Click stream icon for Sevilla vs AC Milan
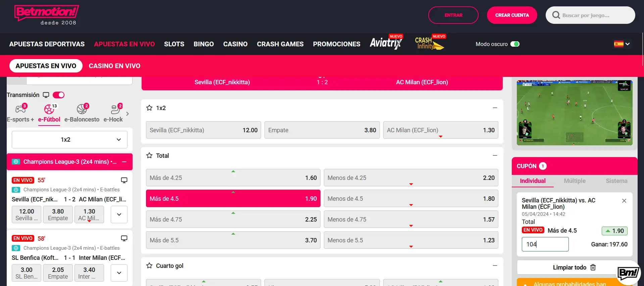This screenshot has height=286, width=644. [x=124, y=180]
